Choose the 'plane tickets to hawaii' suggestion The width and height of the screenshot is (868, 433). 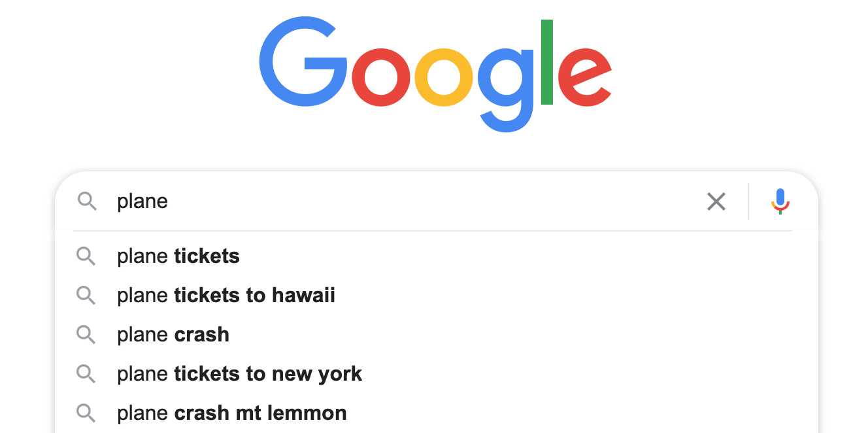(226, 295)
